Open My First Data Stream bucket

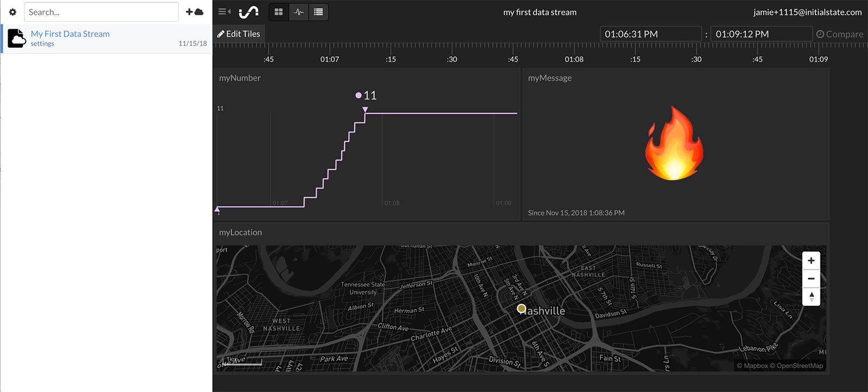tap(70, 34)
